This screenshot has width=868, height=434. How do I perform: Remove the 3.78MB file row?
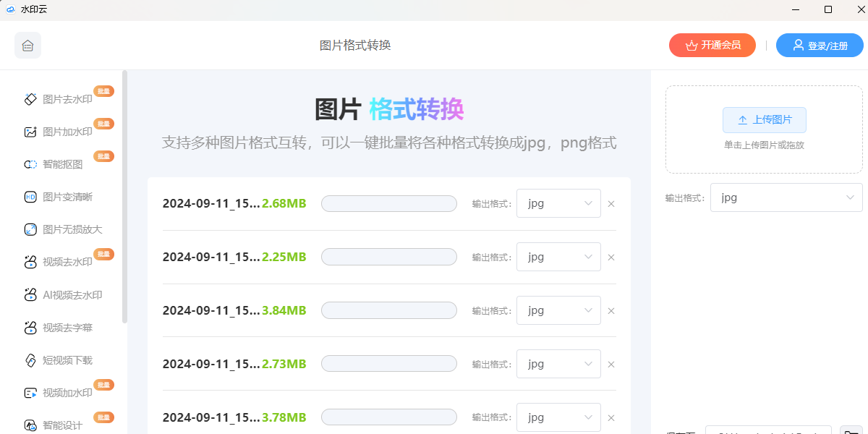pos(611,418)
